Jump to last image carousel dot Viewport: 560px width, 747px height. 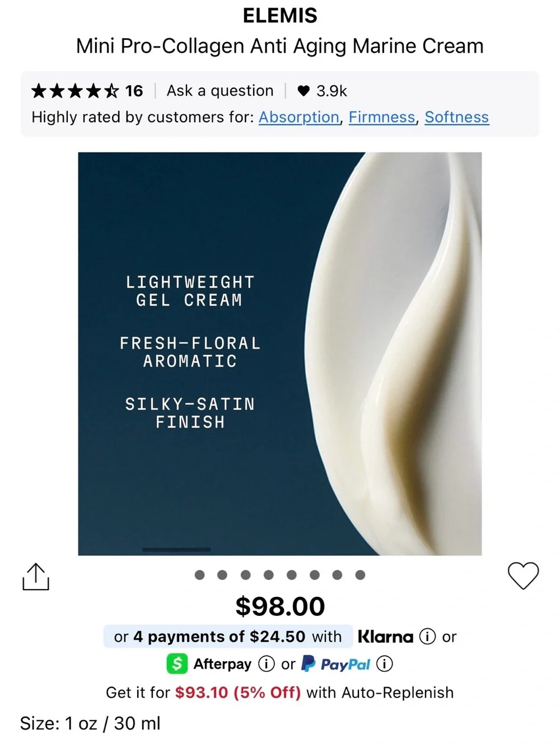[360, 575]
